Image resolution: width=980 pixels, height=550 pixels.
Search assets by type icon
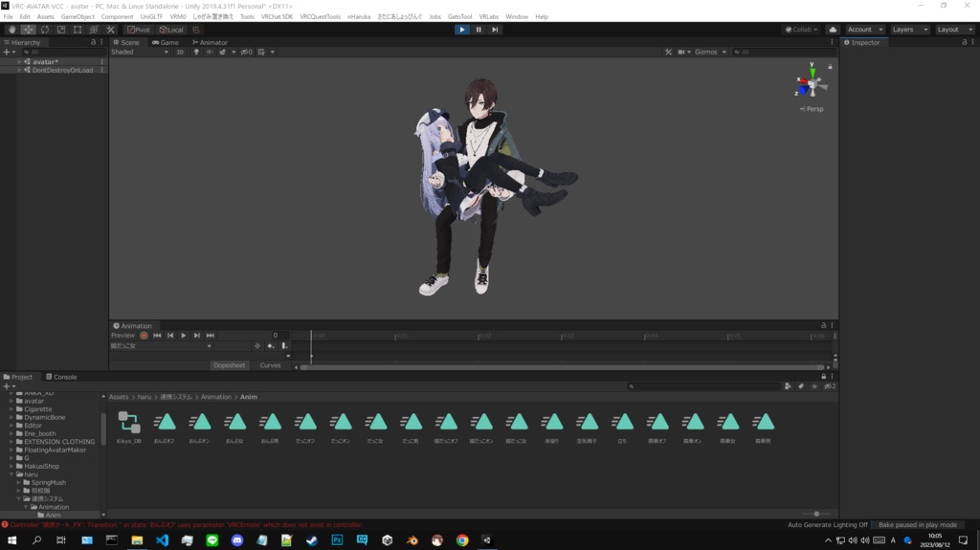click(788, 386)
